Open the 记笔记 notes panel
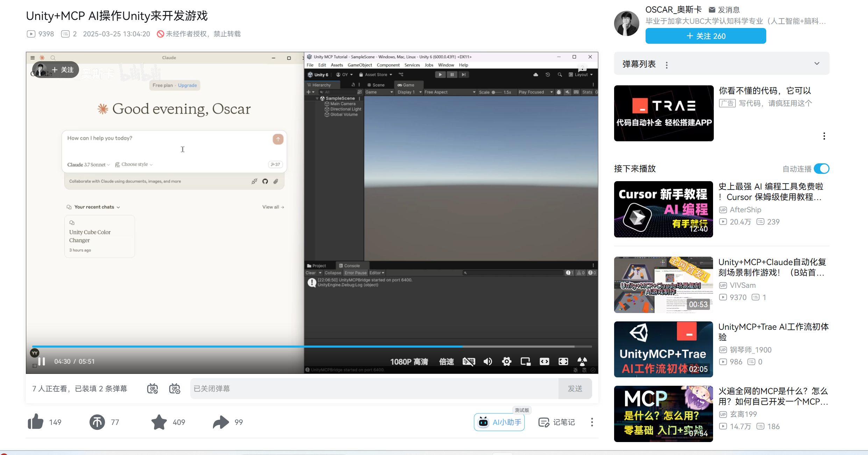 tap(556, 422)
